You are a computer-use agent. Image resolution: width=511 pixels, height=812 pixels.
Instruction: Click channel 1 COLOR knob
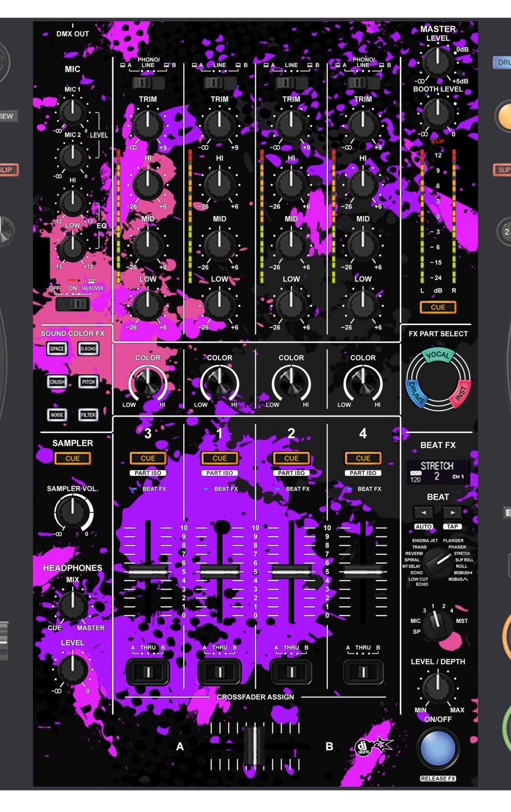point(220,383)
